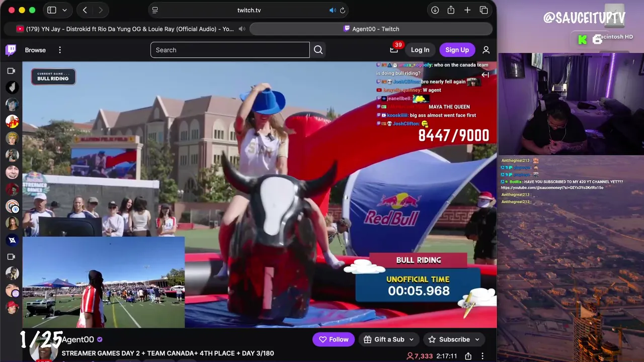Click Safari's share icon in the toolbar
644x362 pixels.
[451, 10]
